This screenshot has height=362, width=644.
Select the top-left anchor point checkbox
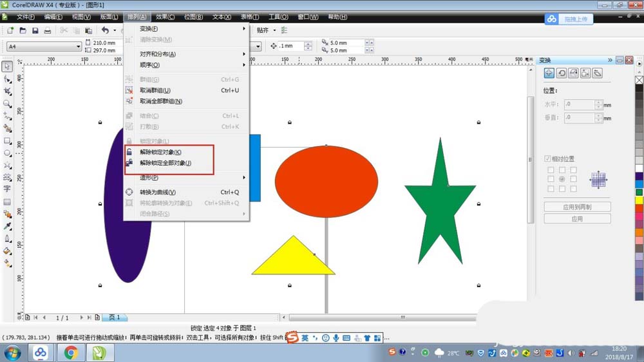click(x=551, y=169)
